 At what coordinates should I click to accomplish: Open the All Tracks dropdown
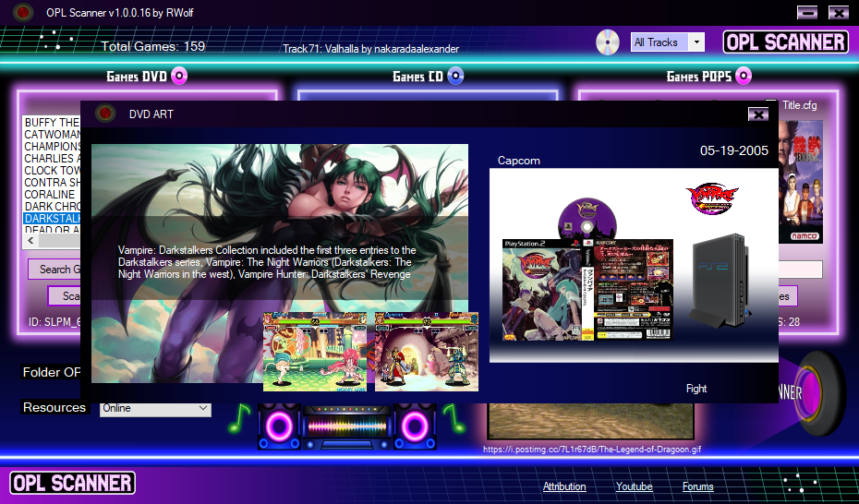coord(696,42)
